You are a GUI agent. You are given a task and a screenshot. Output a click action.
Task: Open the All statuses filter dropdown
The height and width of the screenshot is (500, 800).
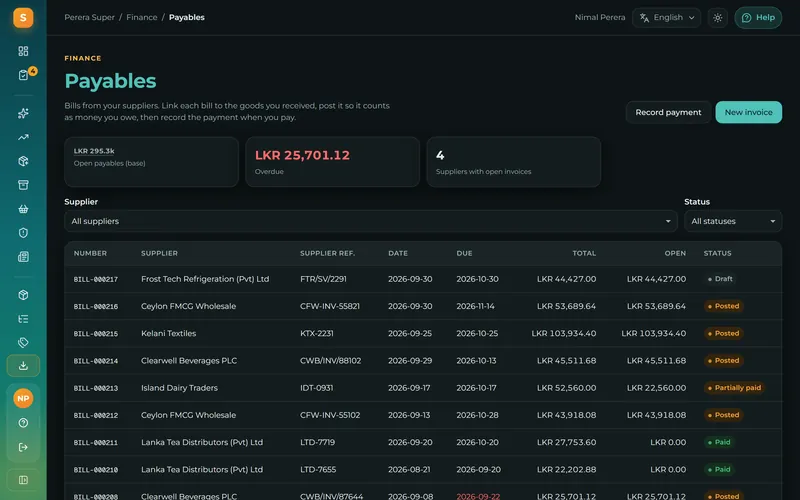point(733,221)
